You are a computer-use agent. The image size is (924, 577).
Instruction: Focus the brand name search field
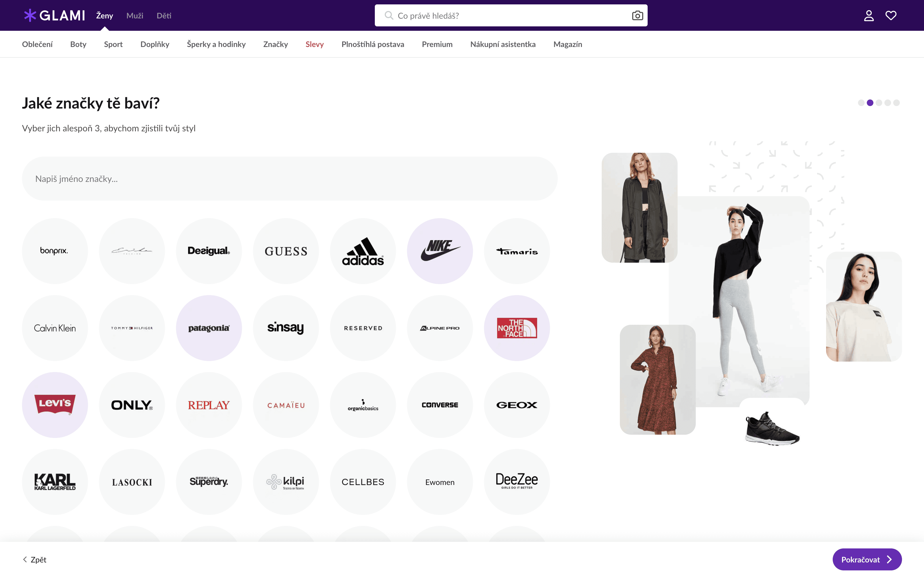pos(289,179)
